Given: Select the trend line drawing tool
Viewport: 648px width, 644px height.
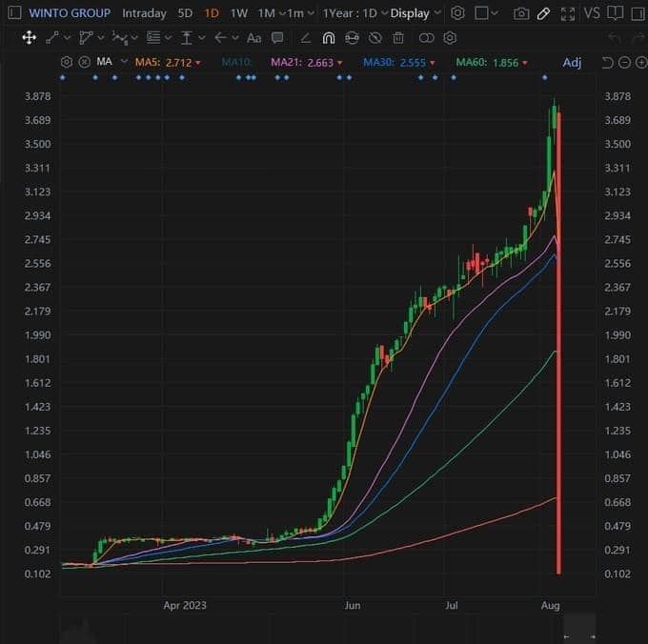Looking at the screenshot, I should tap(52, 38).
